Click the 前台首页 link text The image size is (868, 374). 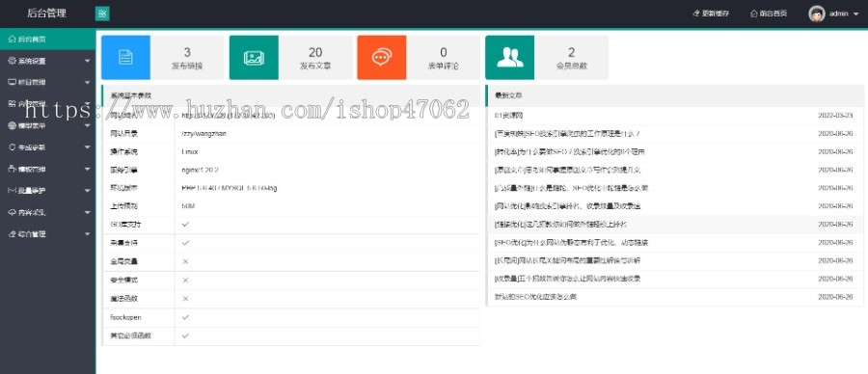coord(773,13)
